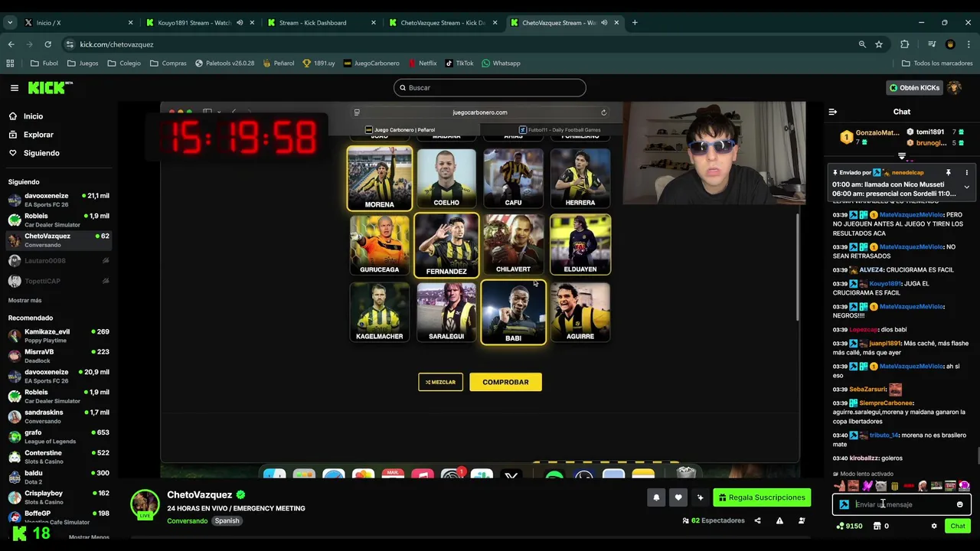This screenshot has width=980, height=551.
Task: Click the KICK logo
Action: pyautogui.click(x=50, y=88)
